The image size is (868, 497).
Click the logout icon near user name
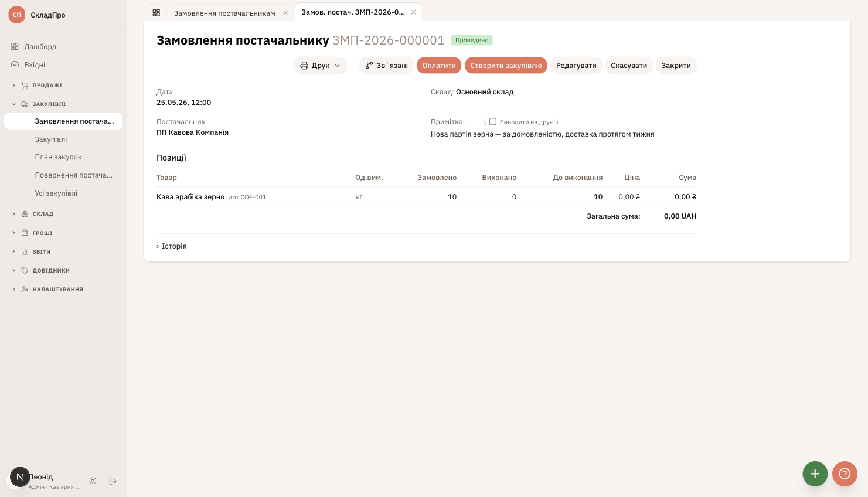(113, 481)
